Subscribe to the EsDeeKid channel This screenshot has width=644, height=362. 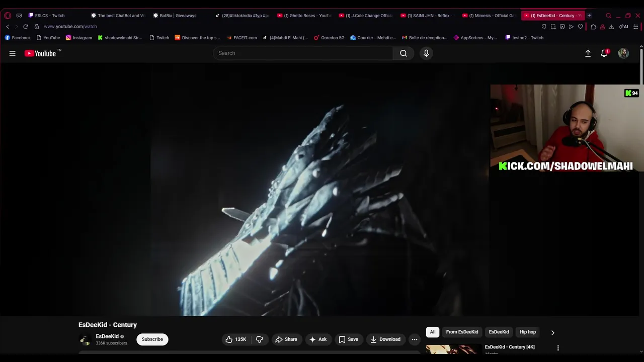(x=152, y=339)
